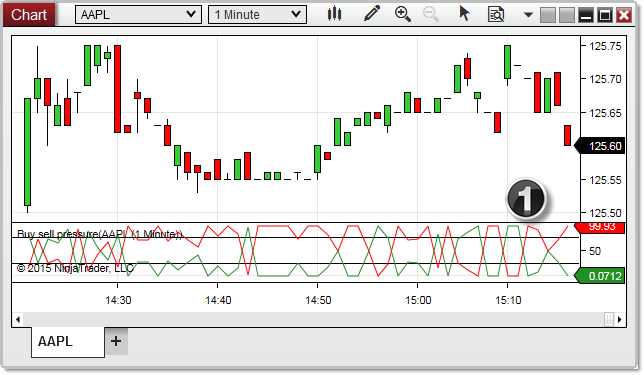Click the first gray link button
The width and height of the screenshot is (644, 375).
click(547, 16)
